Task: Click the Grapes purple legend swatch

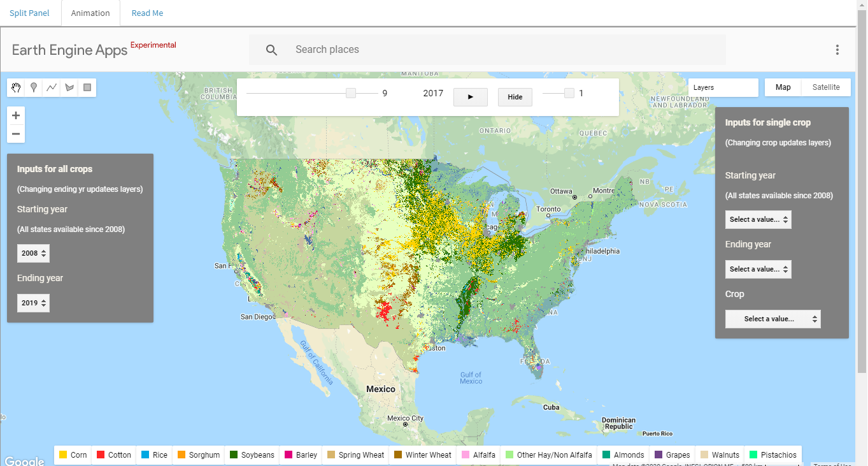Action: [658, 455]
